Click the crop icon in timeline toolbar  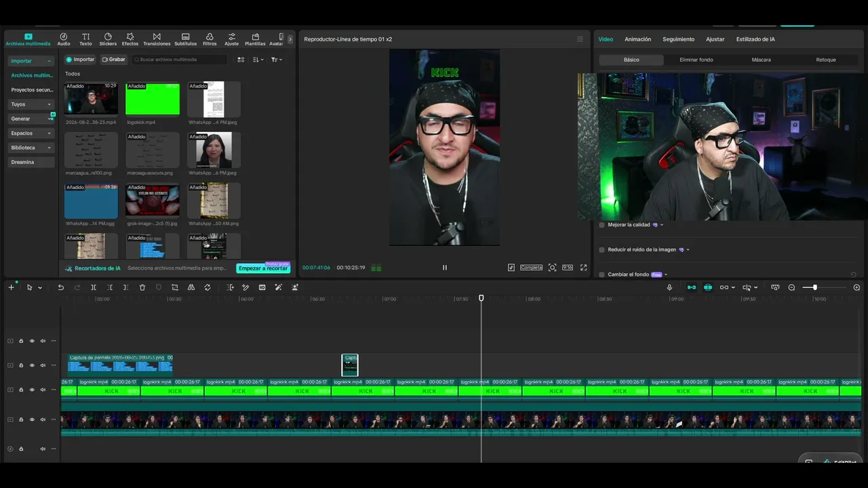coord(175,287)
